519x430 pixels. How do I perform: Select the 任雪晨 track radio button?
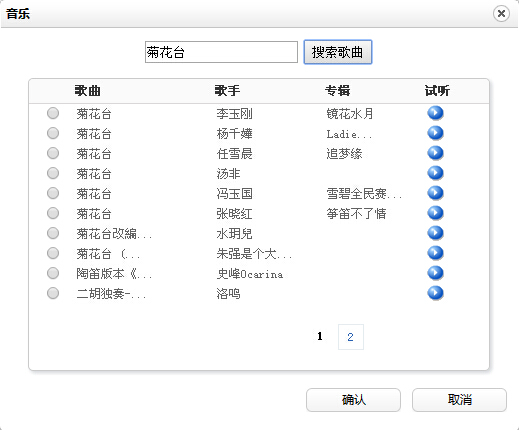click(53, 153)
